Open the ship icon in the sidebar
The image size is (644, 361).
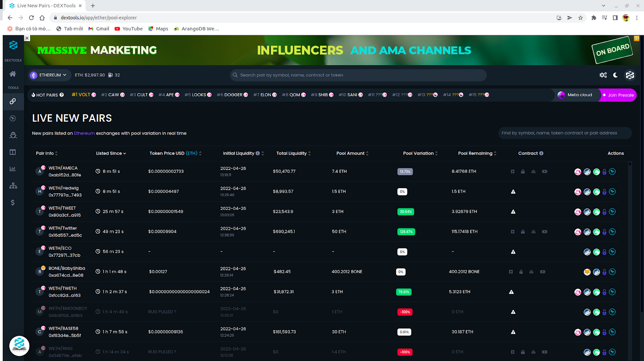coord(13,135)
